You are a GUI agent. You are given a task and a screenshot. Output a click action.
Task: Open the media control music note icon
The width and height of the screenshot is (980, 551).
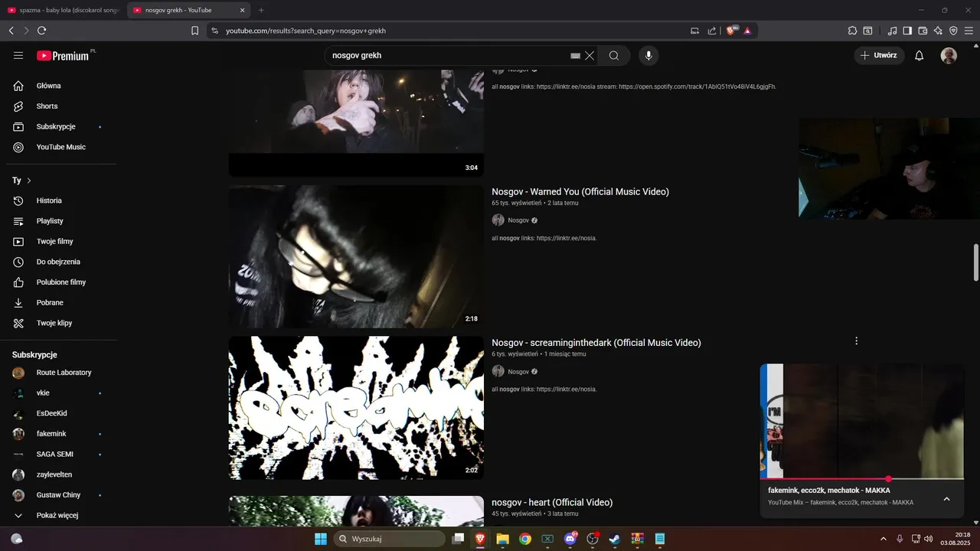(x=892, y=31)
